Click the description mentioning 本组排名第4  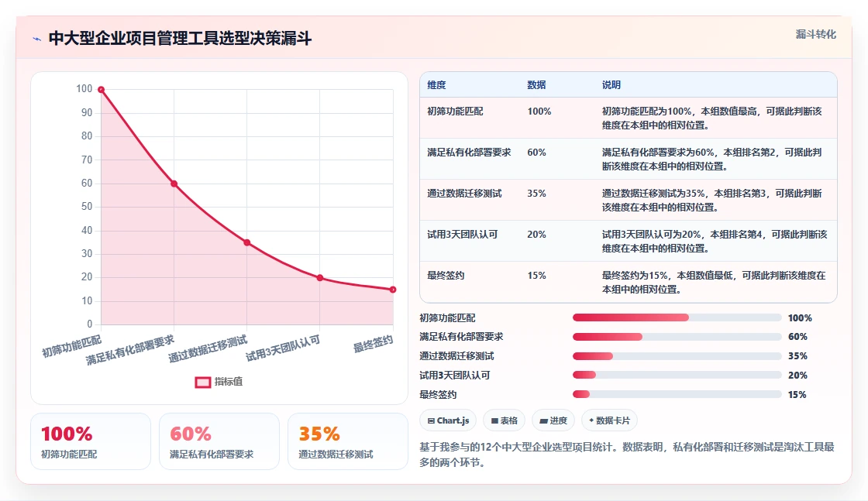point(714,241)
